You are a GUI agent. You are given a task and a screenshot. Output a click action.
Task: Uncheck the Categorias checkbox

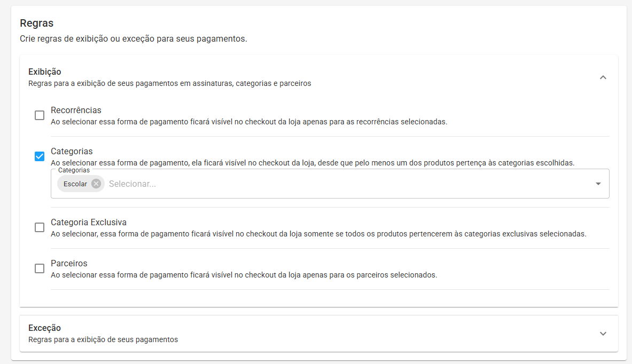pos(40,156)
